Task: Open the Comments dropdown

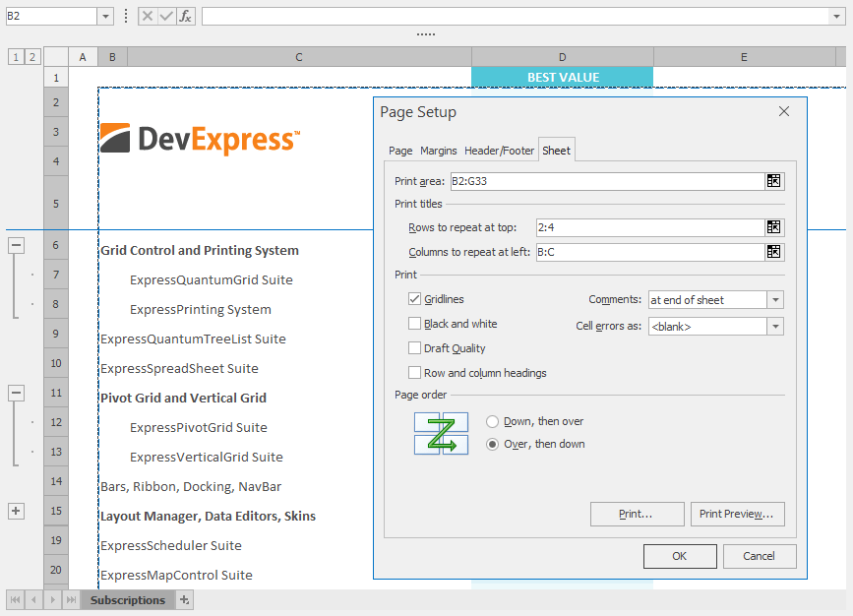Action: (775, 300)
